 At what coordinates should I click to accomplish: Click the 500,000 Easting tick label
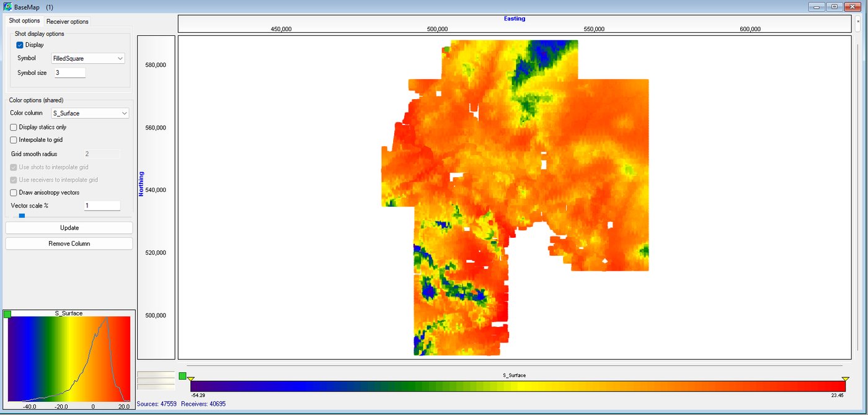[x=438, y=29]
